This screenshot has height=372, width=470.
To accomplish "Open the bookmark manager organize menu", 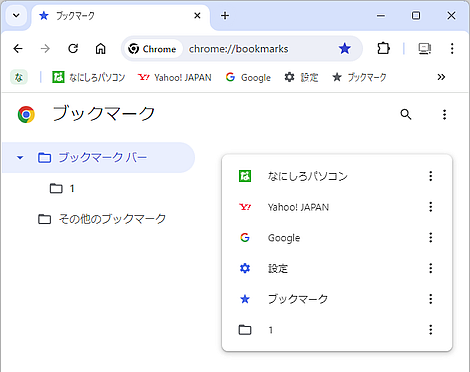I will (444, 114).
